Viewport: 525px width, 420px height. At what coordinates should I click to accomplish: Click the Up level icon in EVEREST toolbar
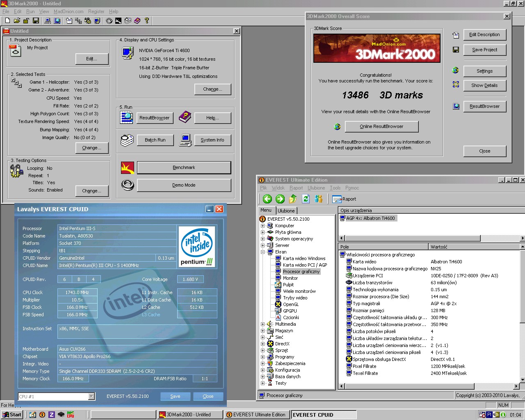[x=293, y=199]
